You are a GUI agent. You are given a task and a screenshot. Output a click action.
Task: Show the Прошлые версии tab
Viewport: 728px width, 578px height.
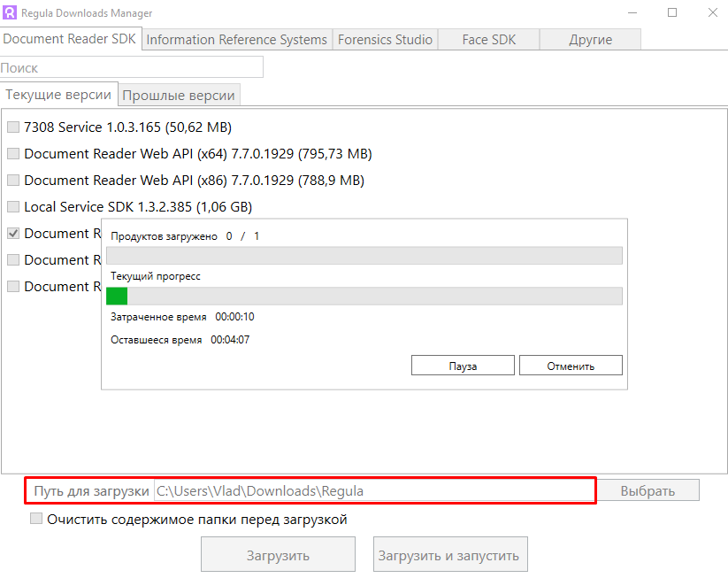179,96
